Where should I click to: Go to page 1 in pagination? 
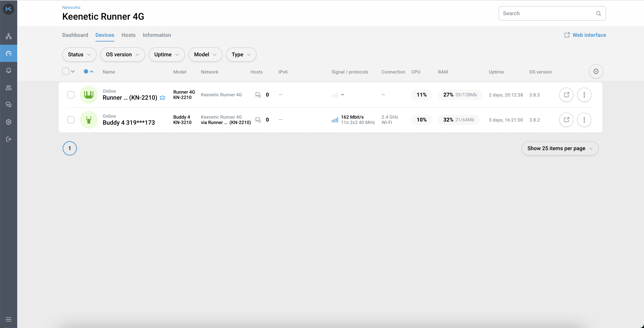tap(70, 148)
